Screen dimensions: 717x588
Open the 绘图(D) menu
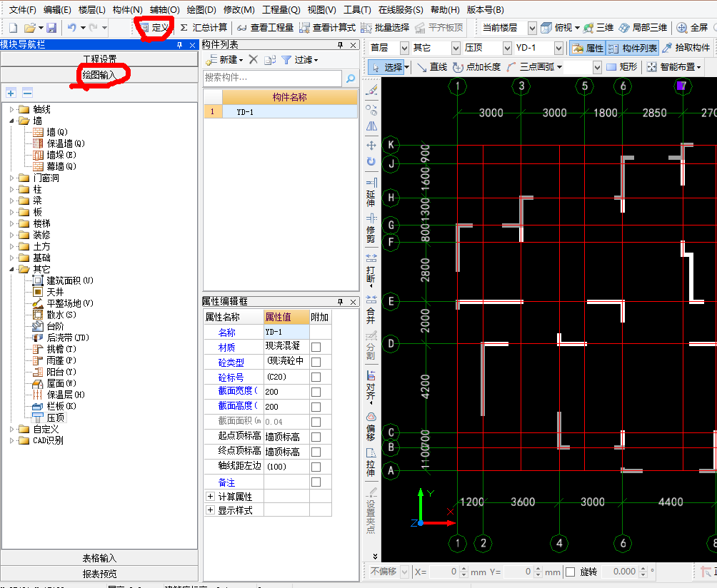[x=201, y=9]
